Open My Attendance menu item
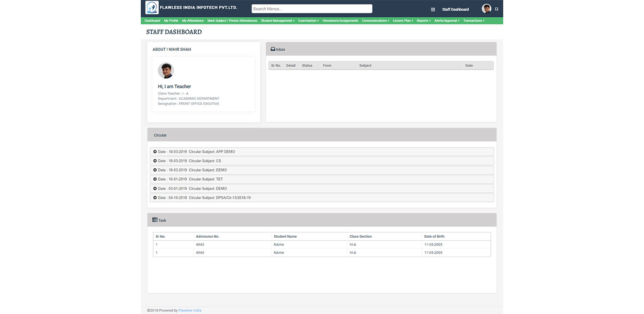644x314 pixels. (192, 21)
